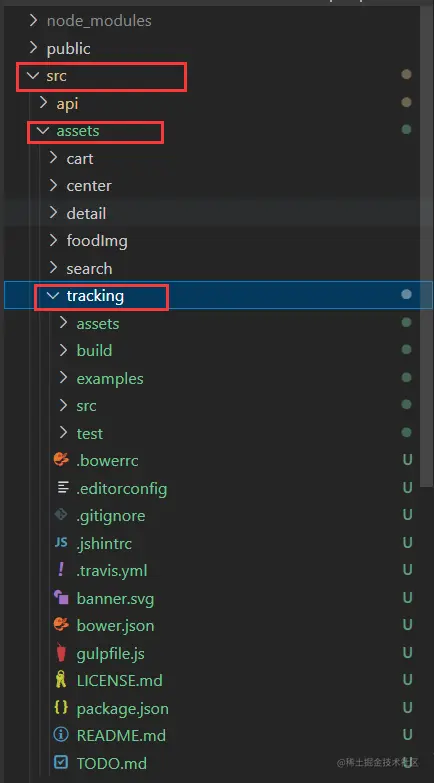Click the yellow key icon of LICENSE.md
434x783 pixels.
click(x=61, y=680)
